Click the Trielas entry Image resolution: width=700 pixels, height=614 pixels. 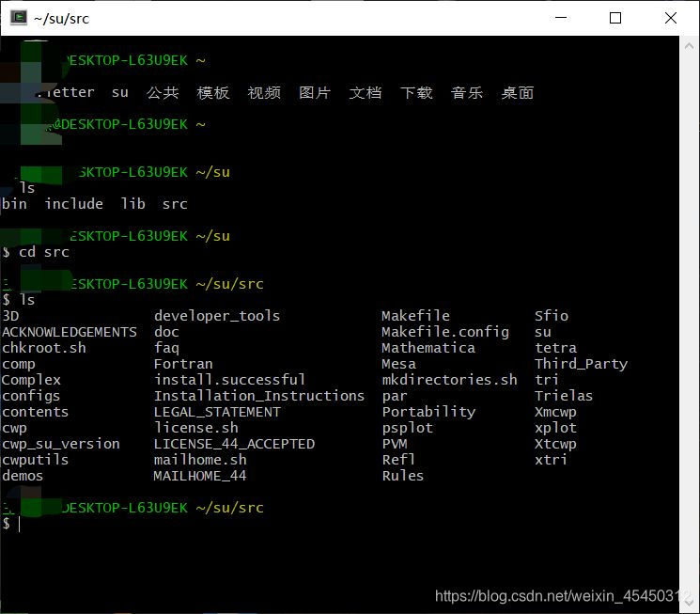point(564,396)
